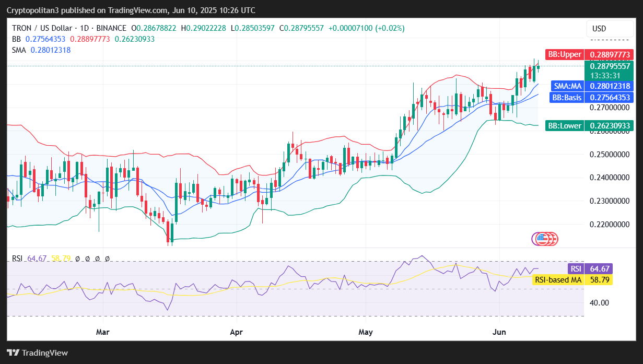Click the May label on time axis

366,332
